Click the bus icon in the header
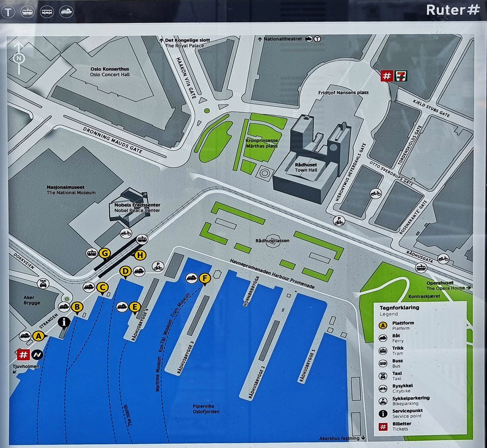The image size is (487, 448). (x=47, y=12)
